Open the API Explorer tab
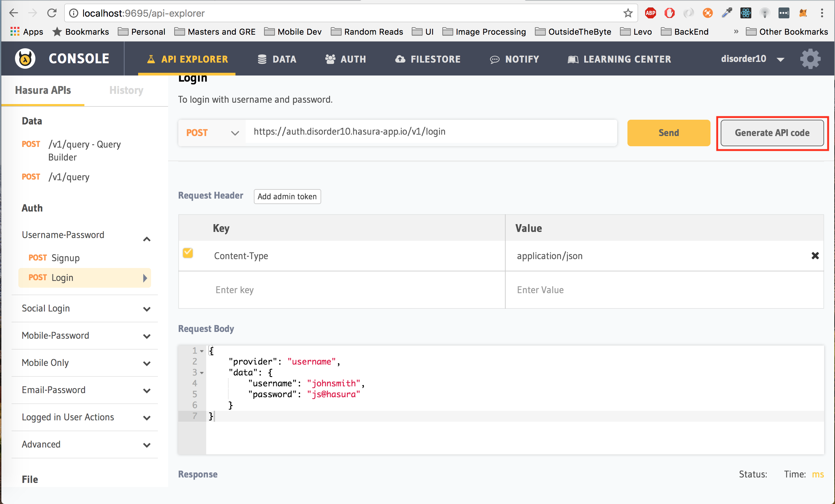The width and height of the screenshot is (835, 504). (x=187, y=59)
